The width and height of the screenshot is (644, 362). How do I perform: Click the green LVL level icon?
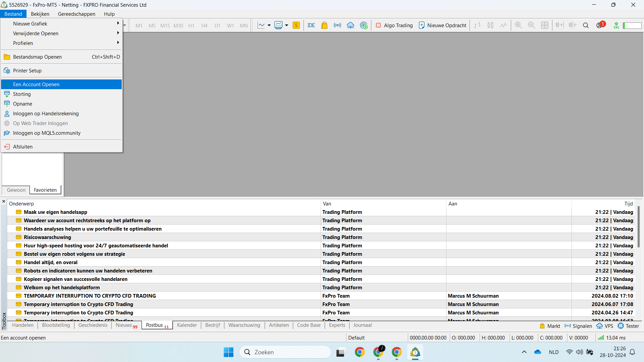coord(616,25)
